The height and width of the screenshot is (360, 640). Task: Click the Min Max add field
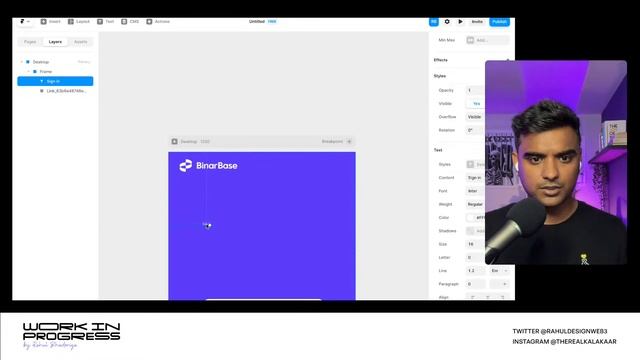click(487, 40)
